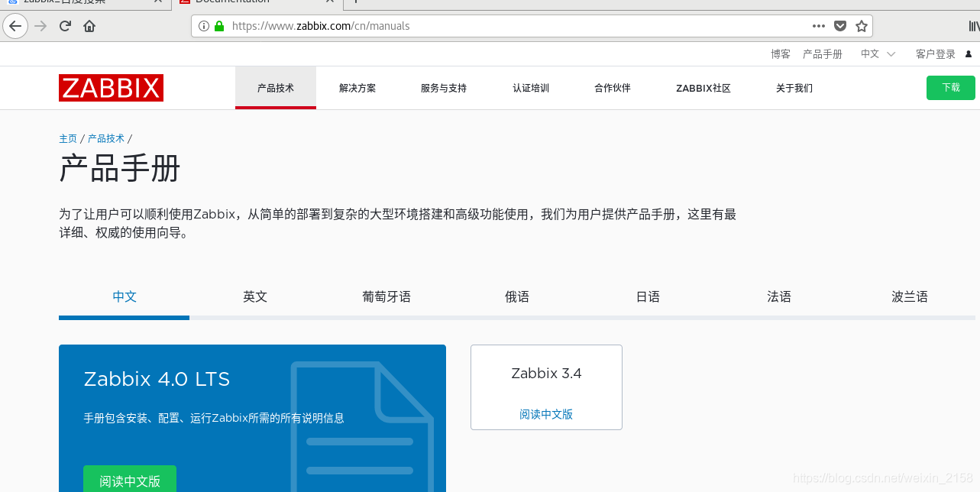
Task: Select the 葡萄牙语 manual tab
Action: tap(387, 296)
